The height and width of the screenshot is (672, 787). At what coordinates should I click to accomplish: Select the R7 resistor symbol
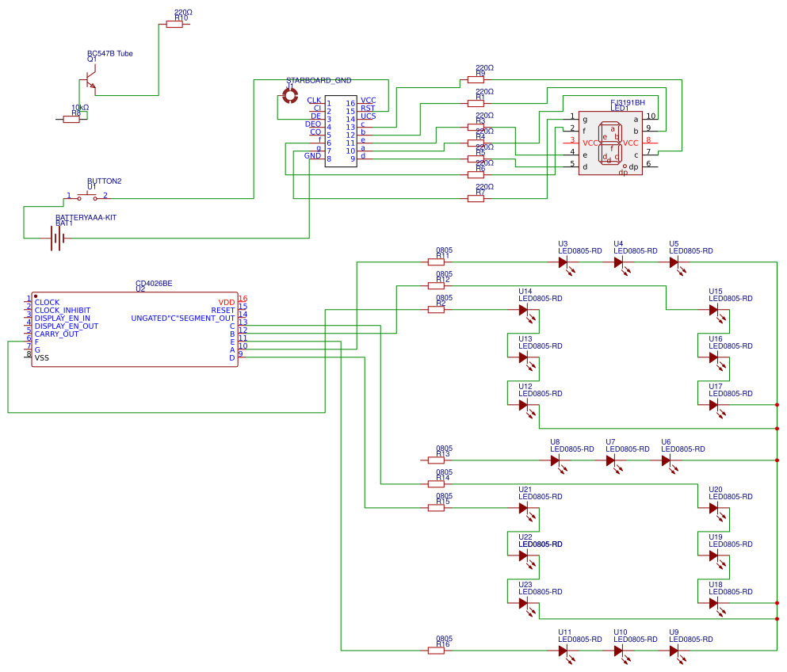(476, 199)
